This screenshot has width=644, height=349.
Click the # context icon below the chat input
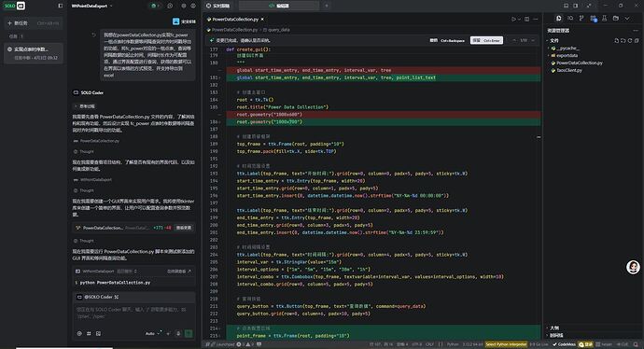click(x=89, y=334)
